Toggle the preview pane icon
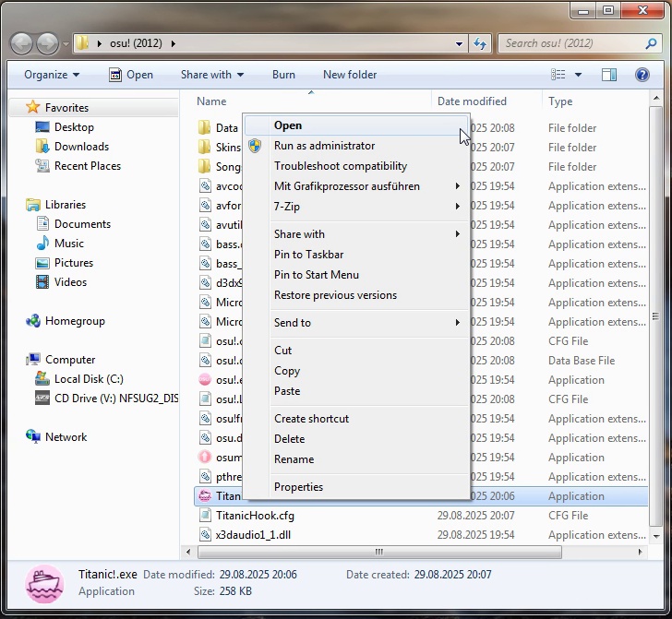Image resolution: width=672 pixels, height=619 pixels. [x=608, y=75]
